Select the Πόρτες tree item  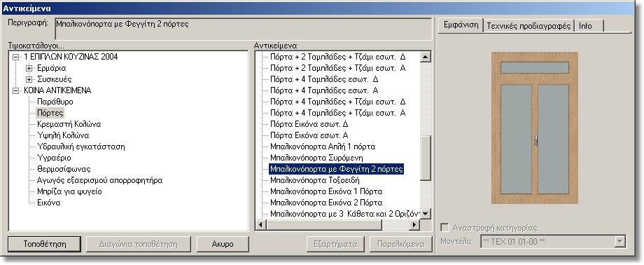[x=50, y=113]
